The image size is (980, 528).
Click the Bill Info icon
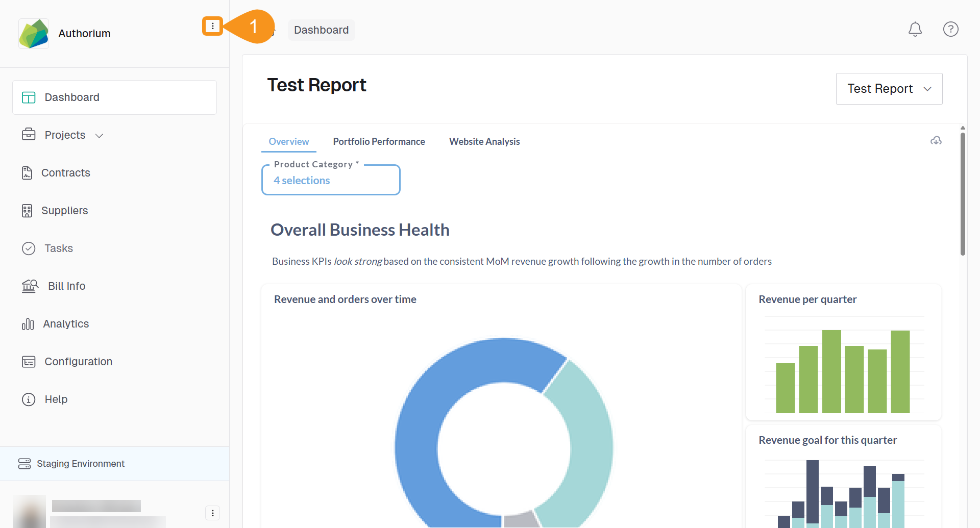pos(30,286)
